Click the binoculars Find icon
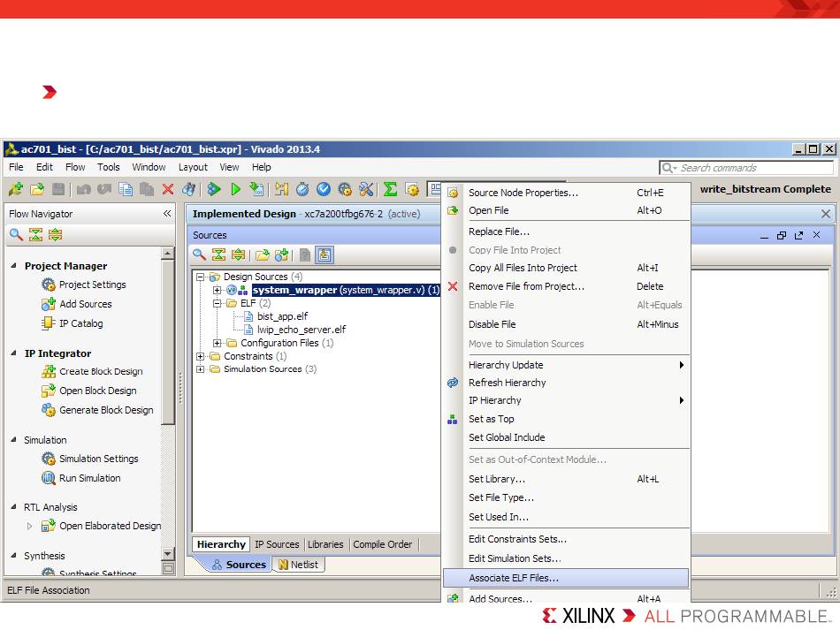This screenshot has width=840, height=630. 188,189
